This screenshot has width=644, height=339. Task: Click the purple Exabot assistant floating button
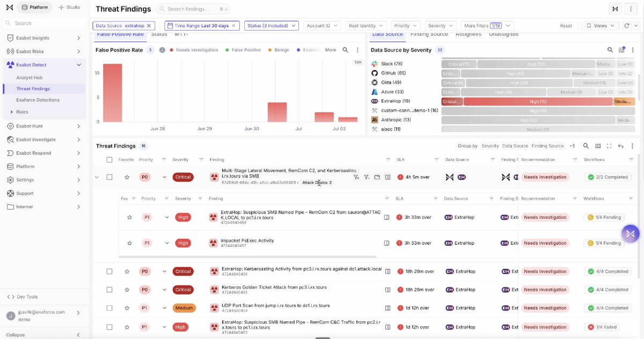coord(630,233)
